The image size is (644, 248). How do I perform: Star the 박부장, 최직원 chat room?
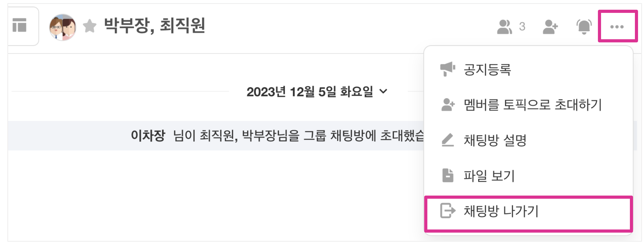coord(90,26)
